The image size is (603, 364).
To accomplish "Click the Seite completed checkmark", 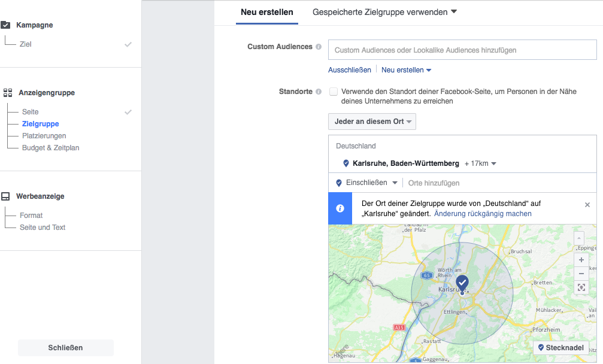I will click(x=128, y=112).
